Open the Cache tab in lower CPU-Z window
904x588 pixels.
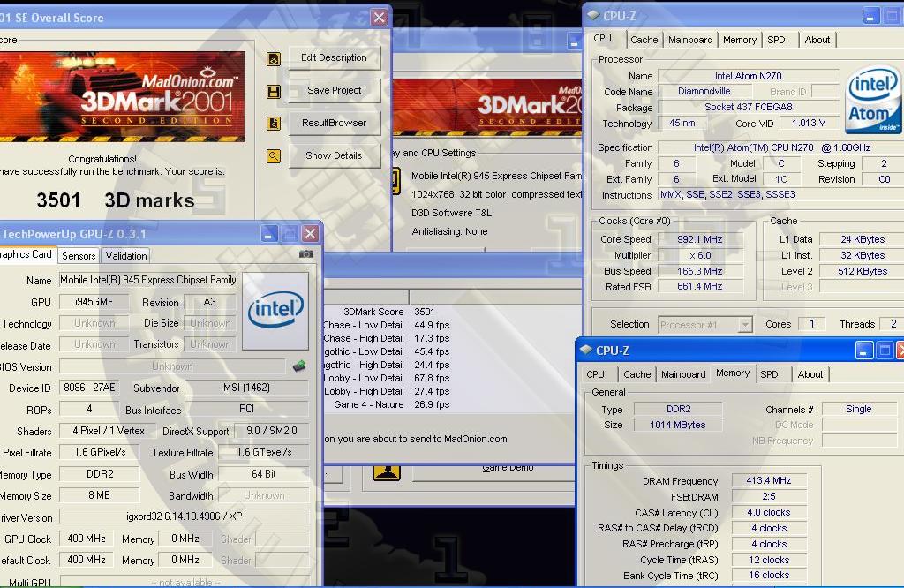click(637, 374)
